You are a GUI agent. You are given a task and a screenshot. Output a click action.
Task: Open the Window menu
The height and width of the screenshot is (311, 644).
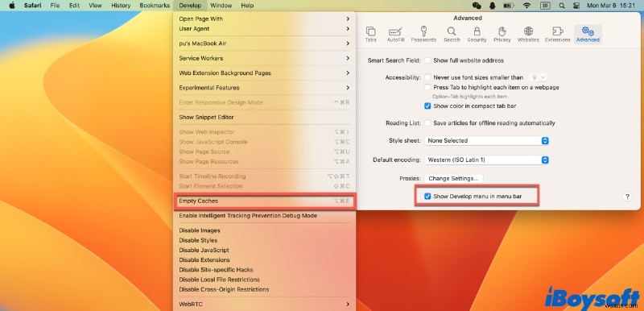click(221, 6)
